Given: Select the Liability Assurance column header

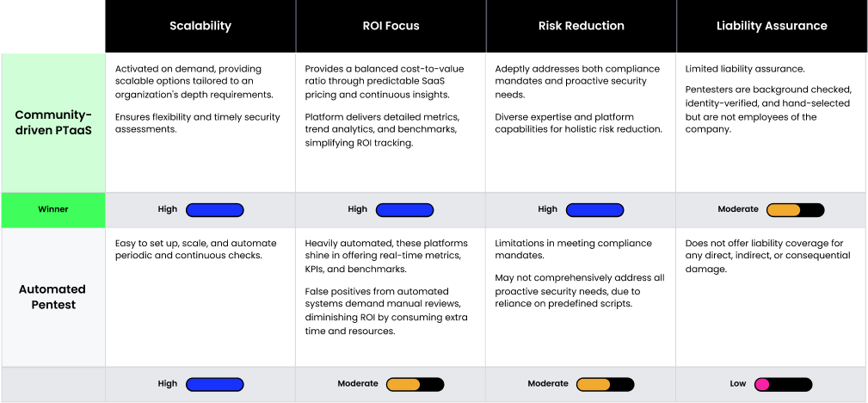Looking at the screenshot, I should point(772,26).
